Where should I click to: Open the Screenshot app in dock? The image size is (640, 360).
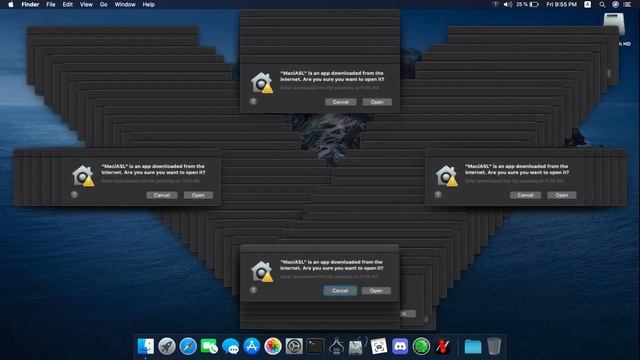pyautogui.click(x=379, y=347)
